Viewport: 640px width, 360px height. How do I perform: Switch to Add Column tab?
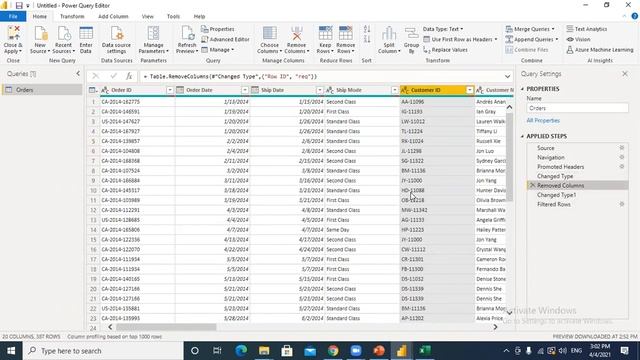pos(113,16)
